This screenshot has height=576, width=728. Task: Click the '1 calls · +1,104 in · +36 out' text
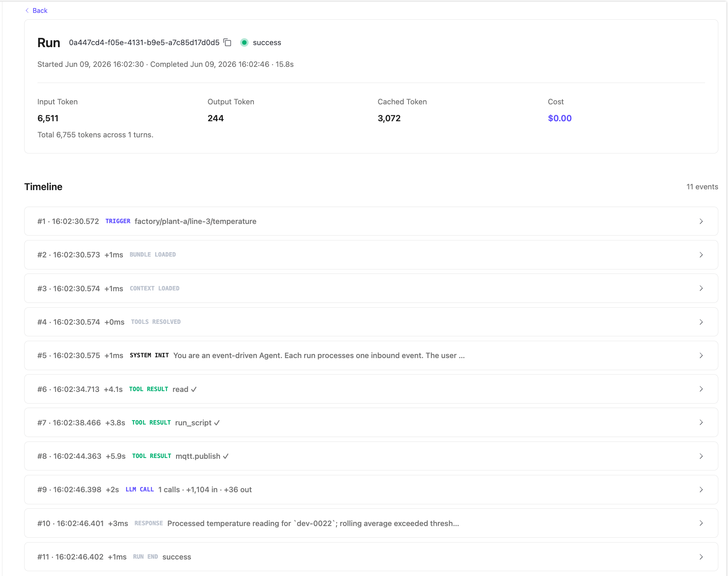[x=205, y=489]
